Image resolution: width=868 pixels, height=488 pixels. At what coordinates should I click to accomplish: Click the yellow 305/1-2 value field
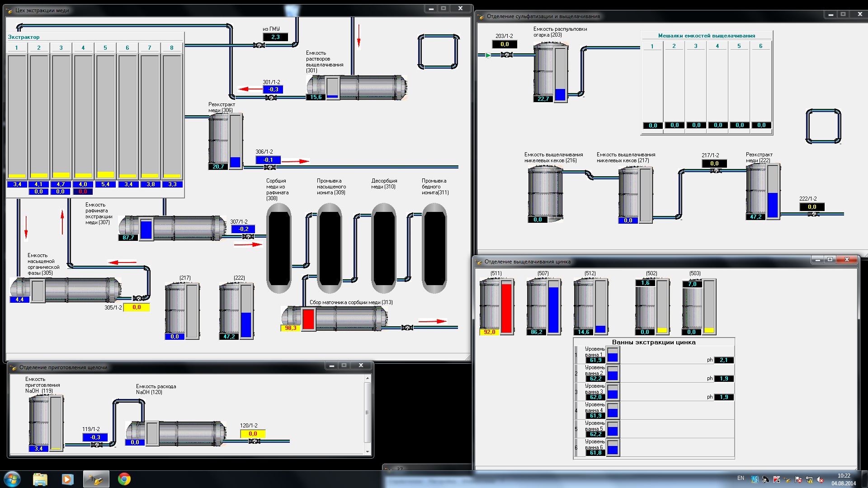137,307
